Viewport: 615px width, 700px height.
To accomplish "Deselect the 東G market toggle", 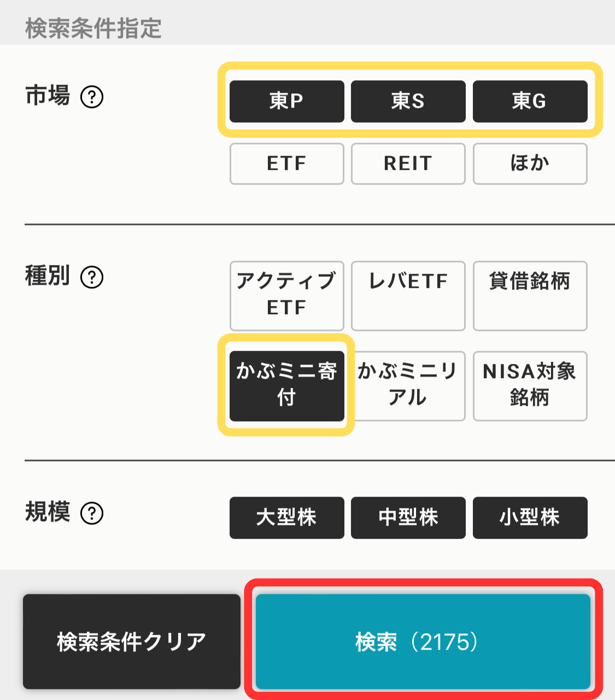I will pos(530,101).
